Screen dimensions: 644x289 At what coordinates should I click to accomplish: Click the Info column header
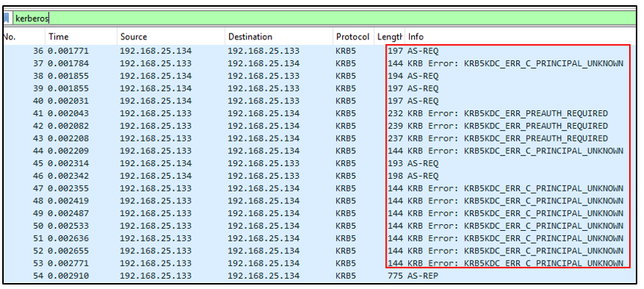pyautogui.click(x=521, y=36)
